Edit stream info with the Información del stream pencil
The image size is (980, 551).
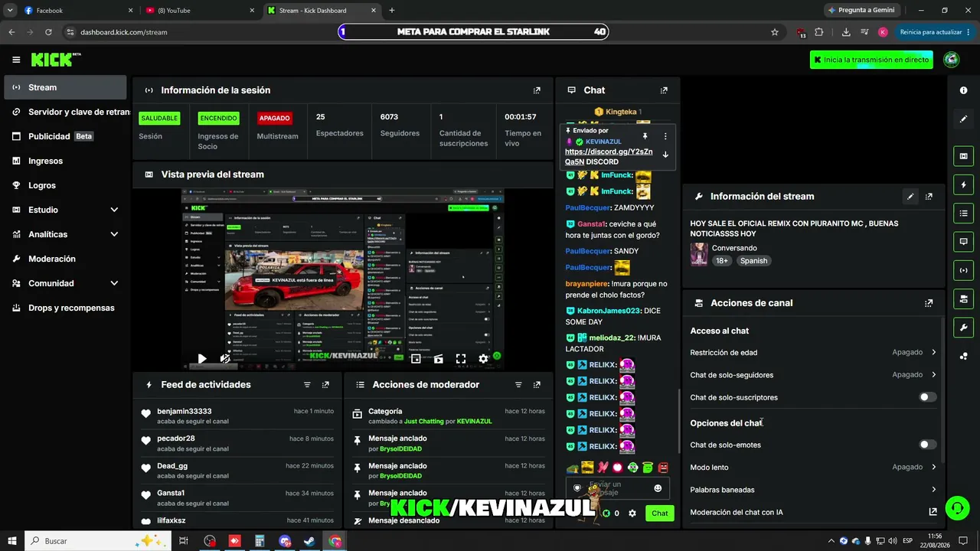[x=910, y=197]
